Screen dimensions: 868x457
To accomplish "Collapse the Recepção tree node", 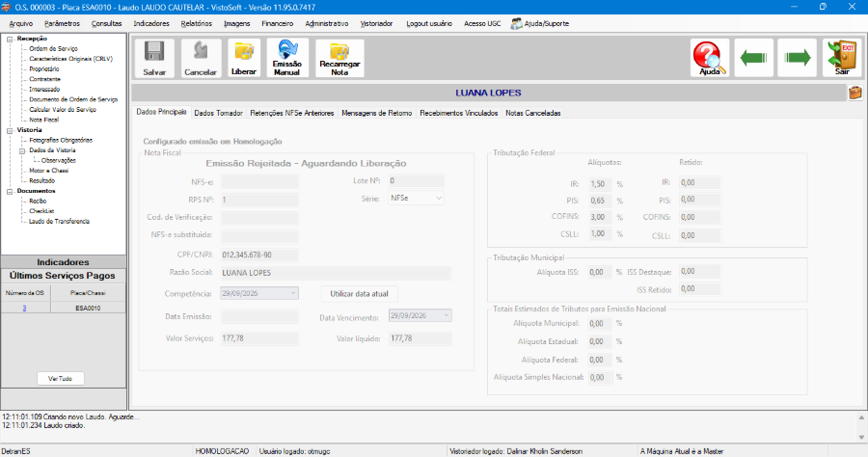I will 10,39.
